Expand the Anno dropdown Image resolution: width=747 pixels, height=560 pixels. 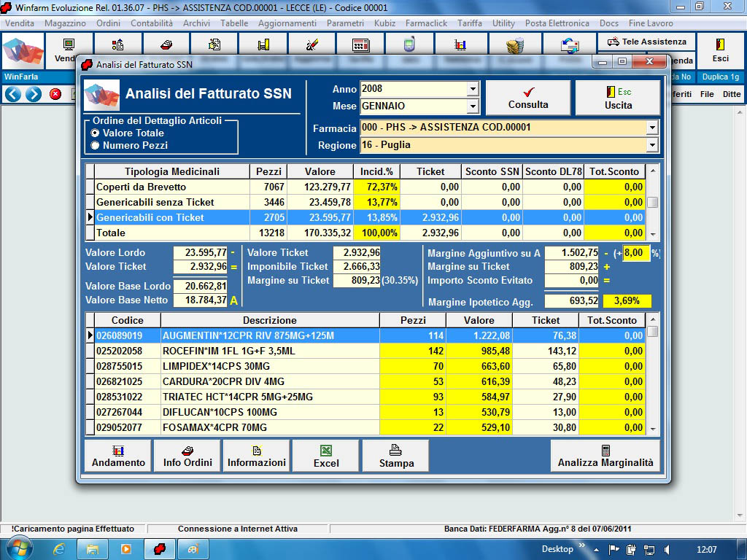click(x=473, y=89)
